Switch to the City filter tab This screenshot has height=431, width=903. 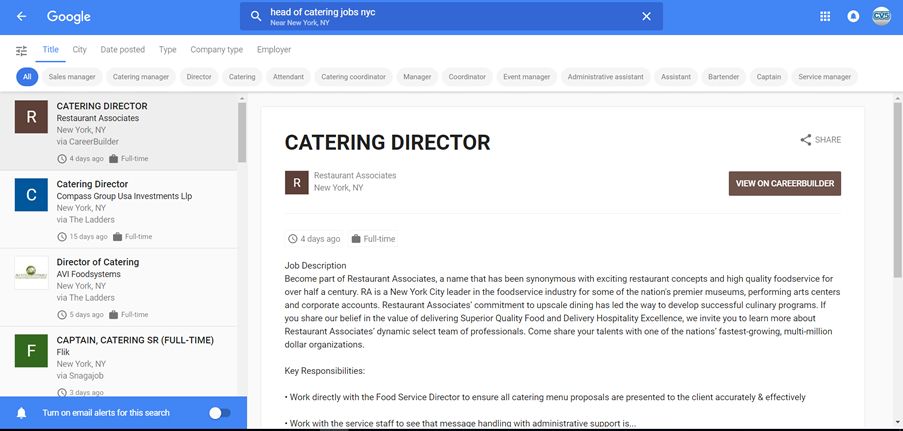click(79, 50)
